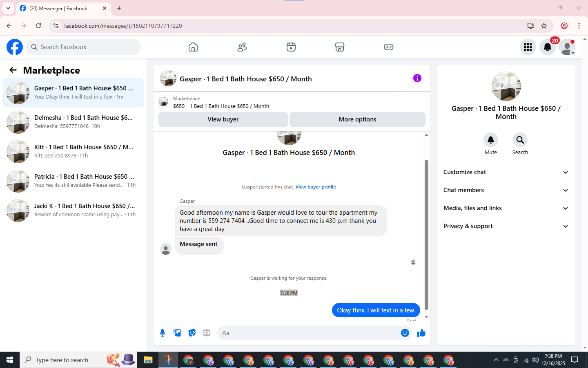
Task: Bookmark this page with star icon
Action: (544, 26)
